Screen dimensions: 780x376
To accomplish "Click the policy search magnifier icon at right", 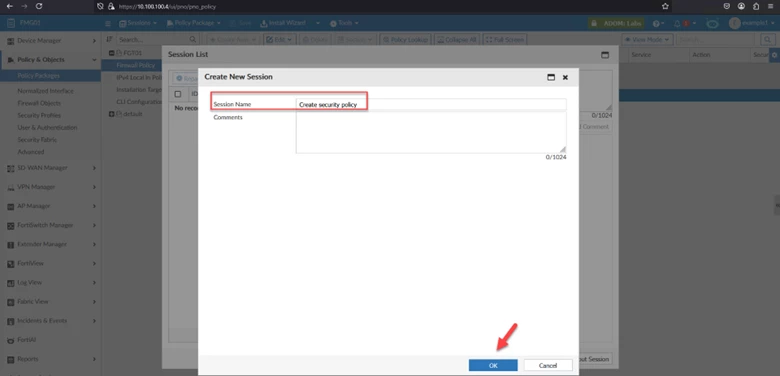I will 767,39.
